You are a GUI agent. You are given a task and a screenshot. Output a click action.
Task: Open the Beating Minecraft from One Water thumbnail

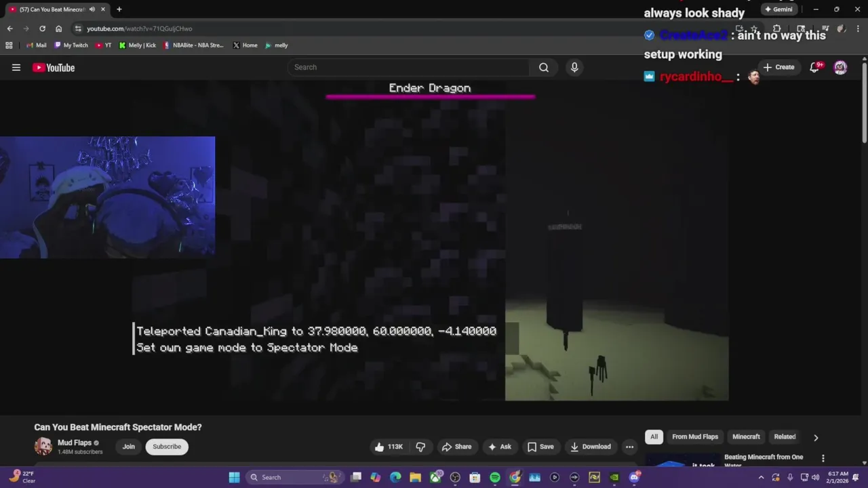coord(682,461)
